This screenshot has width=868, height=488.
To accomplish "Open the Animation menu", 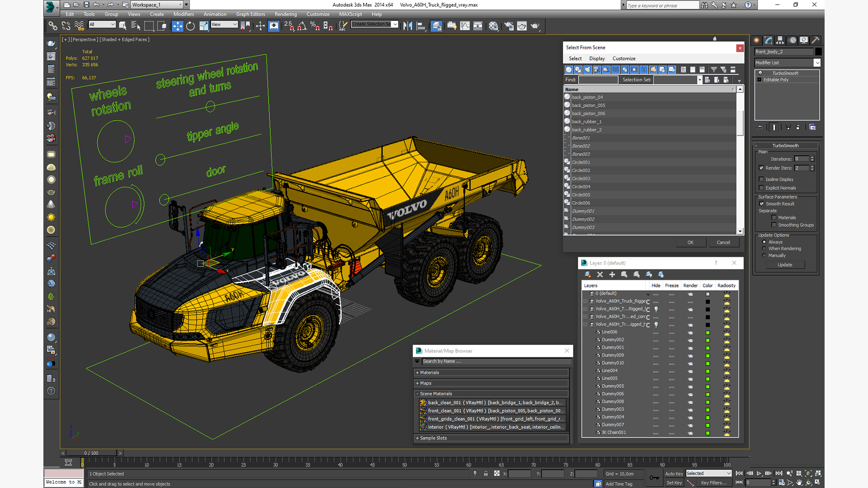I will click(215, 14).
